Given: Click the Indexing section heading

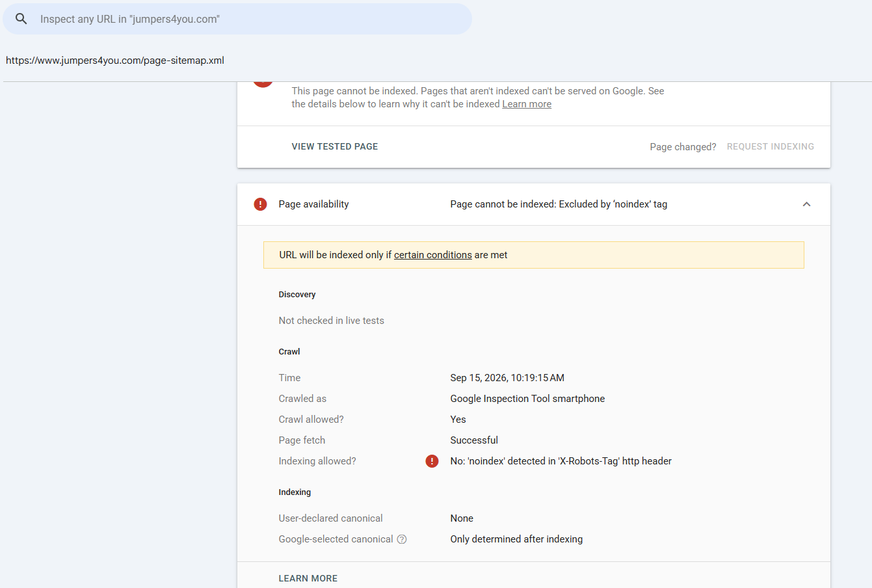Looking at the screenshot, I should (295, 492).
